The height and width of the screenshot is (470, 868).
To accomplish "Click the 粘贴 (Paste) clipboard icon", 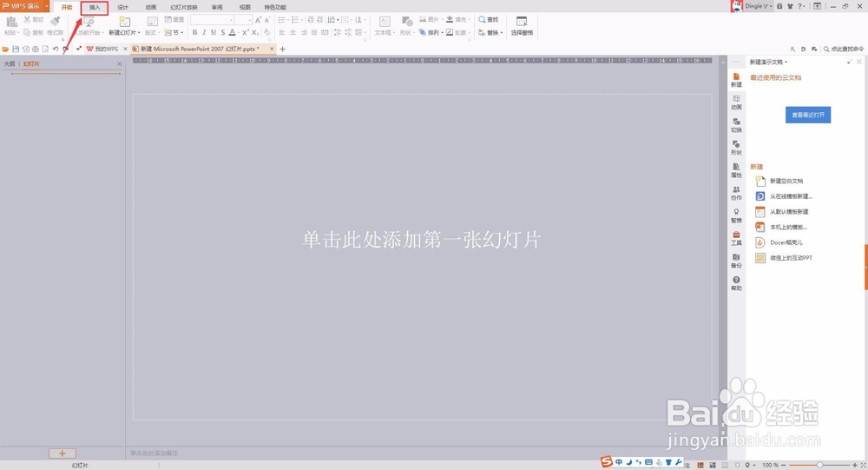I will [x=11, y=23].
